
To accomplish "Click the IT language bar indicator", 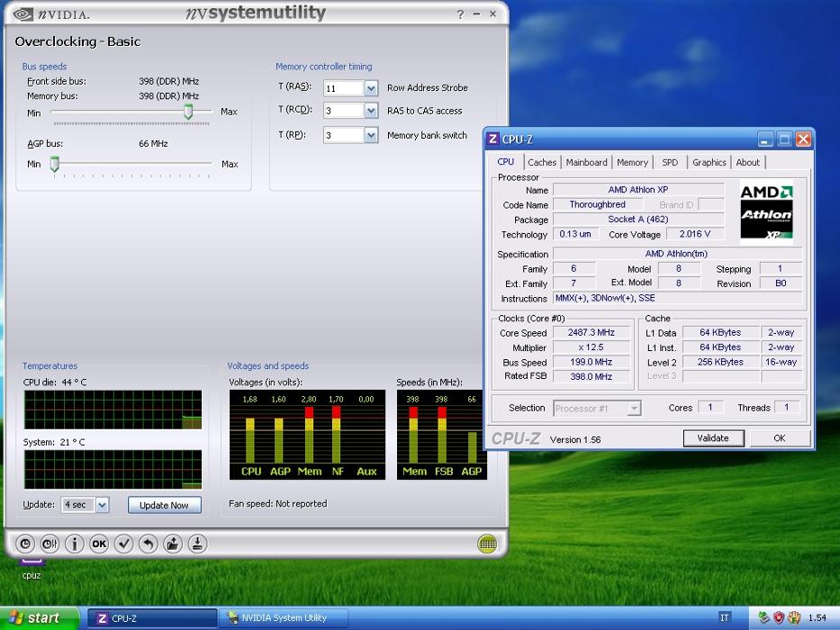I will (x=724, y=617).
